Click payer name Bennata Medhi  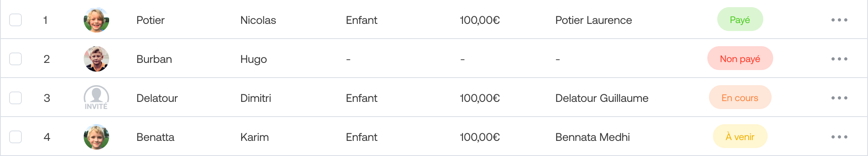(x=593, y=137)
